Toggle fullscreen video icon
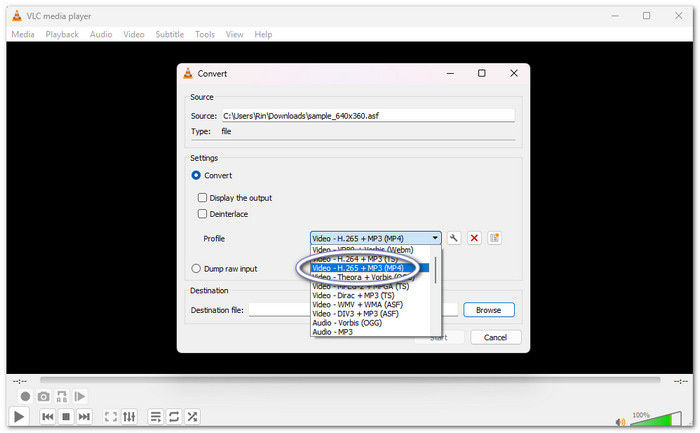The image size is (700, 433). (111, 416)
